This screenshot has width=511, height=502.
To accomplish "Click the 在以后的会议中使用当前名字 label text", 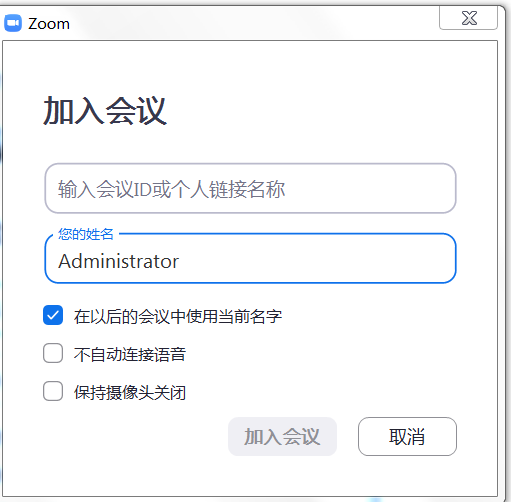I will (178, 316).
